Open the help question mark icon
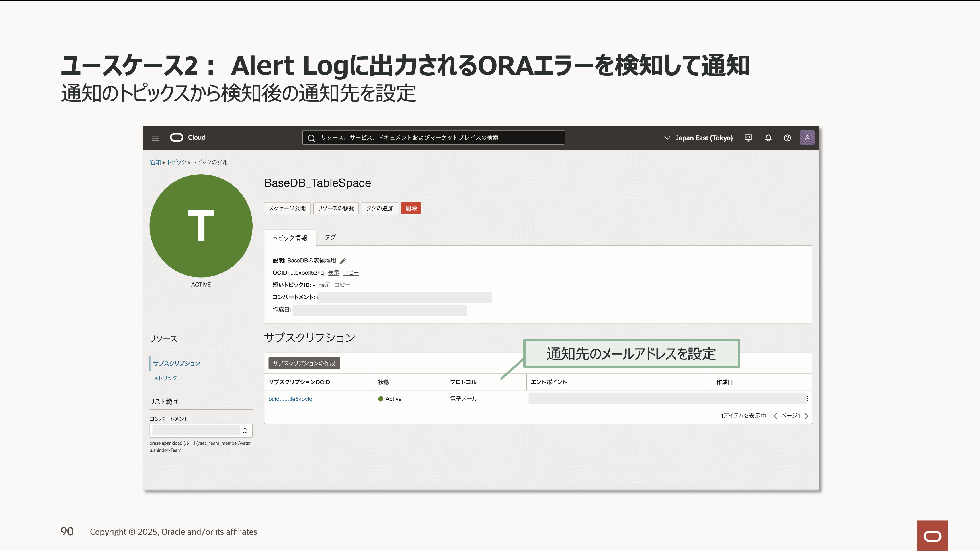The image size is (980, 551). tap(787, 138)
